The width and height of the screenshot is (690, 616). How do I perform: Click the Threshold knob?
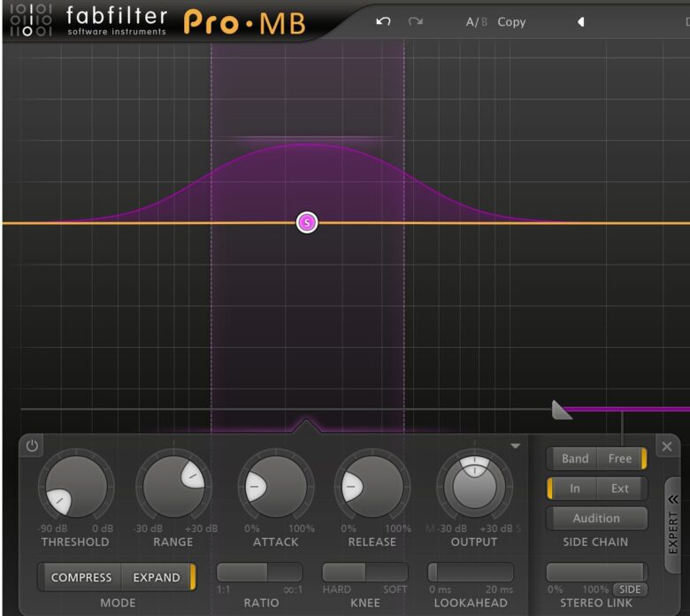(76, 486)
